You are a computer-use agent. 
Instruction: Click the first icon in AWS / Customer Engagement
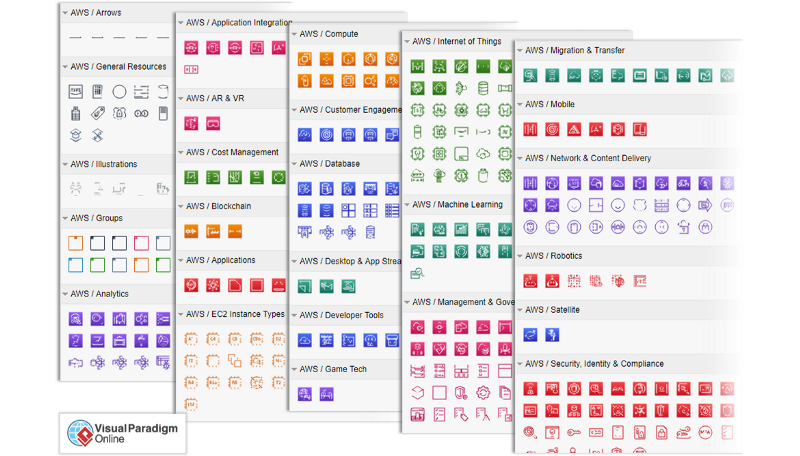pyautogui.click(x=304, y=134)
